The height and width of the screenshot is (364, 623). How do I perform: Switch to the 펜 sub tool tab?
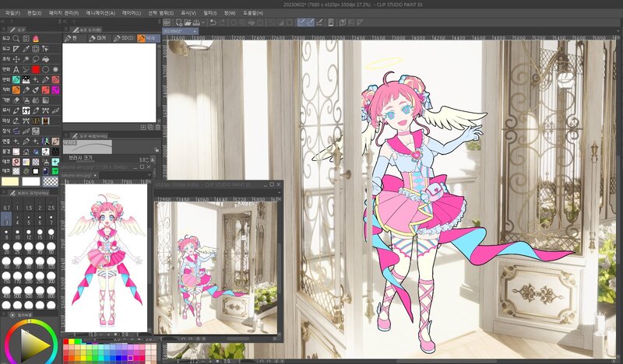(75, 38)
